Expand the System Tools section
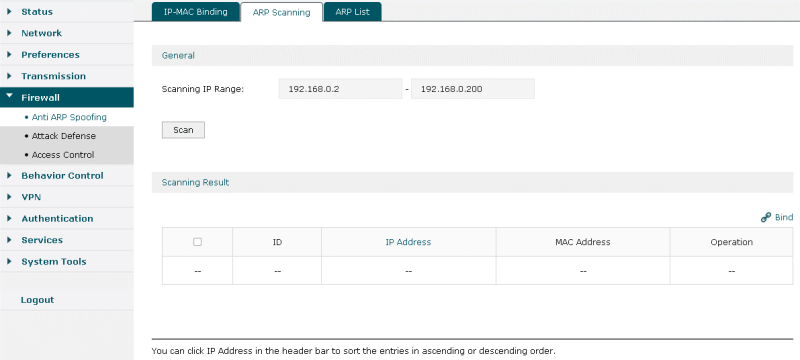The width and height of the screenshot is (800, 360). pos(67,262)
